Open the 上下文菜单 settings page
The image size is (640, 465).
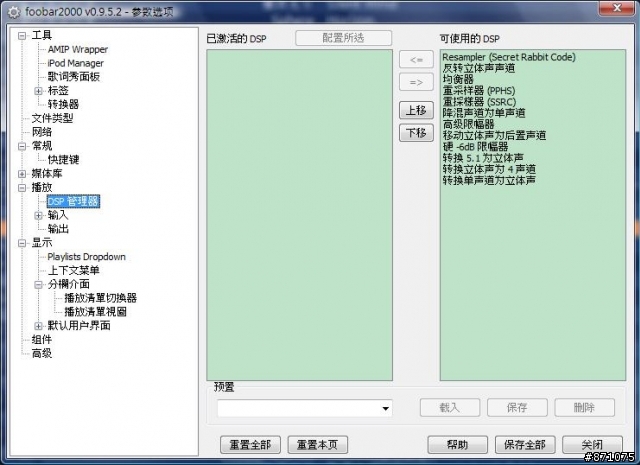click(73, 271)
